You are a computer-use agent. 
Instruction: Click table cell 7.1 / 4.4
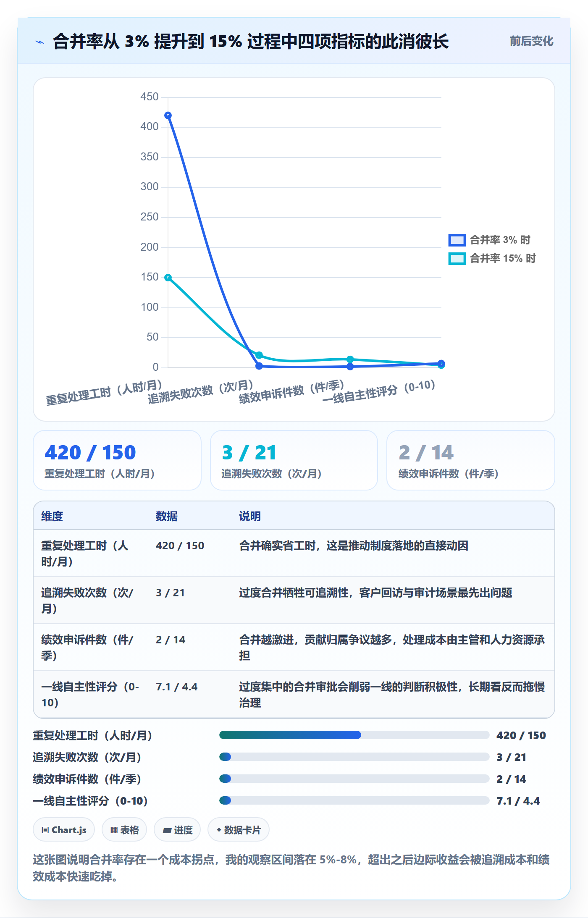[x=177, y=687]
